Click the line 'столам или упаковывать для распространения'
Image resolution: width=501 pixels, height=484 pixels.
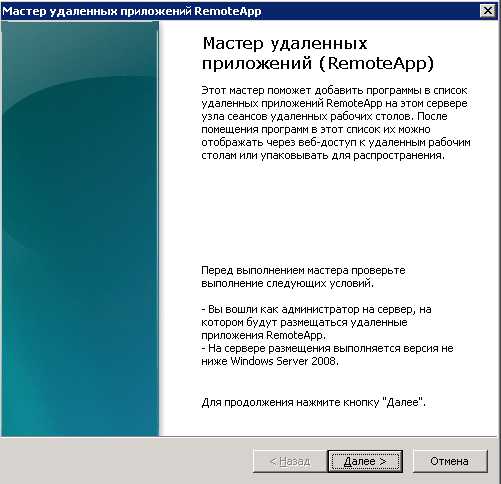pos(323,155)
